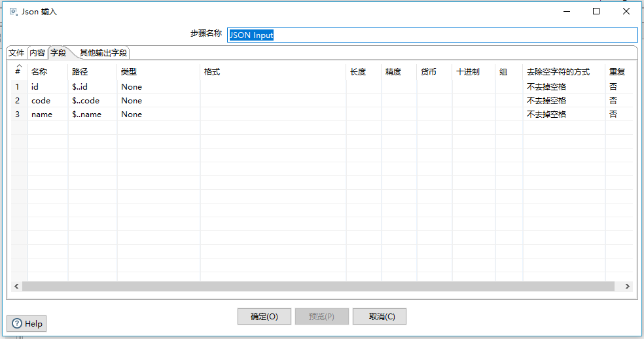644x339 pixels.
Task: Open 不去掉空格 trim option in name row
Action: tap(564, 115)
